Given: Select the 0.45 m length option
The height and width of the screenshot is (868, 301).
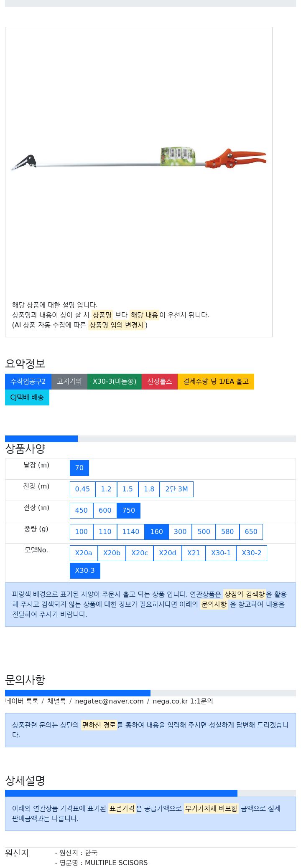Looking at the screenshot, I should coord(82,489).
